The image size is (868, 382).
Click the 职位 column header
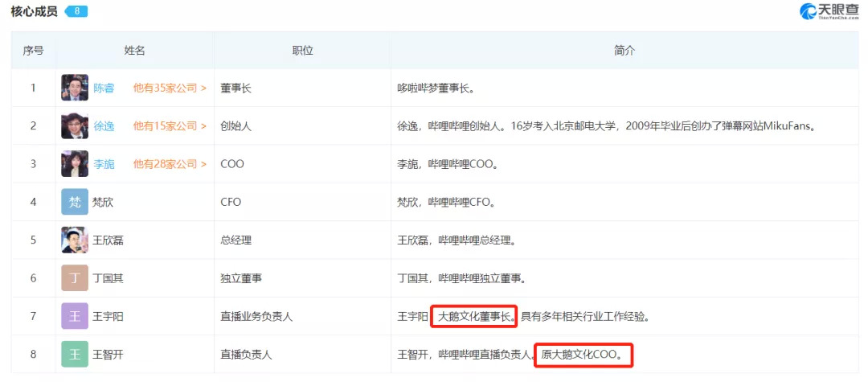pyautogui.click(x=302, y=51)
